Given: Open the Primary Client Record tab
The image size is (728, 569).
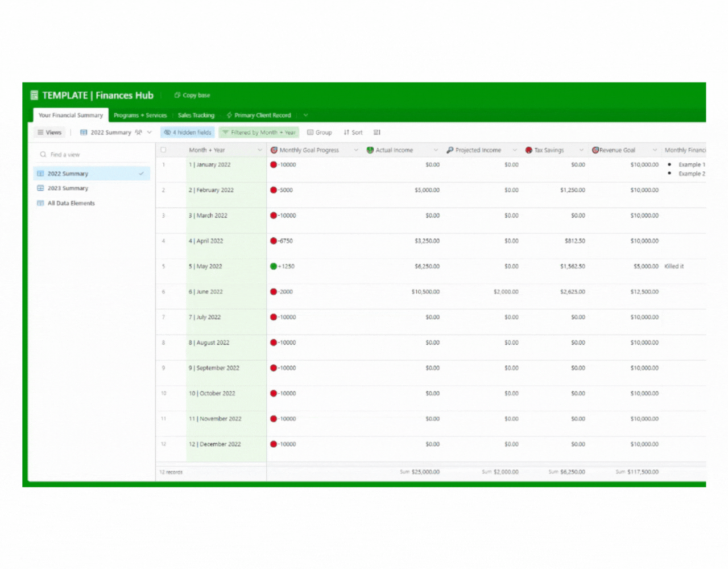Looking at the screenshot, I should (x=258, y=115).
